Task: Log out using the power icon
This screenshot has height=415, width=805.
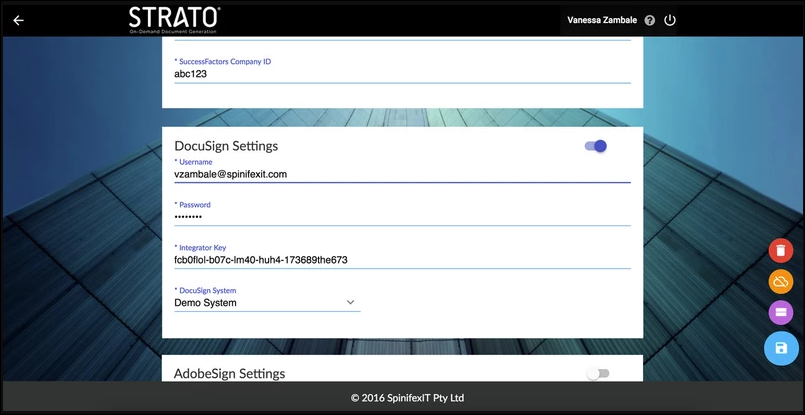Action: (670, 20)
